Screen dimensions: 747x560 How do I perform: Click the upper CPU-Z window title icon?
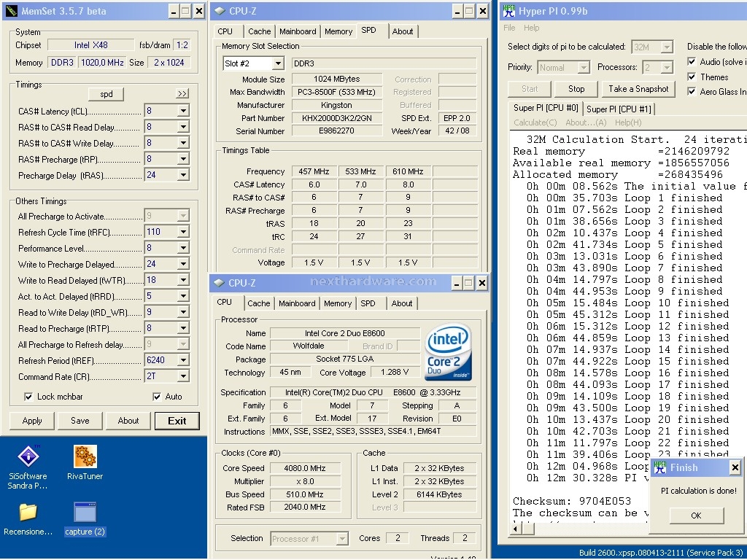220,11
